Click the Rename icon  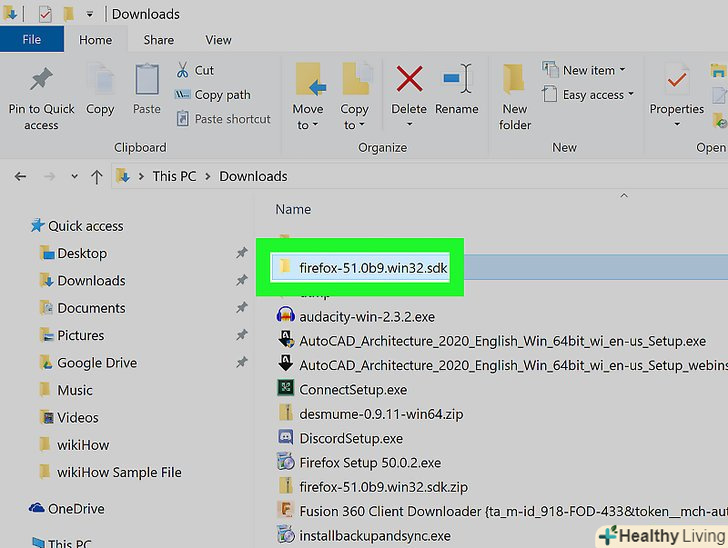[x=457, y=79]
